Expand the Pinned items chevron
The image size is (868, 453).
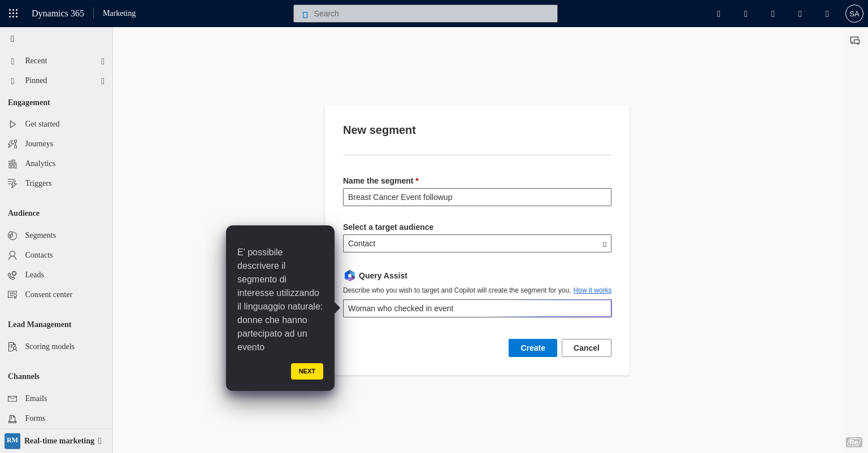[103, 81]
